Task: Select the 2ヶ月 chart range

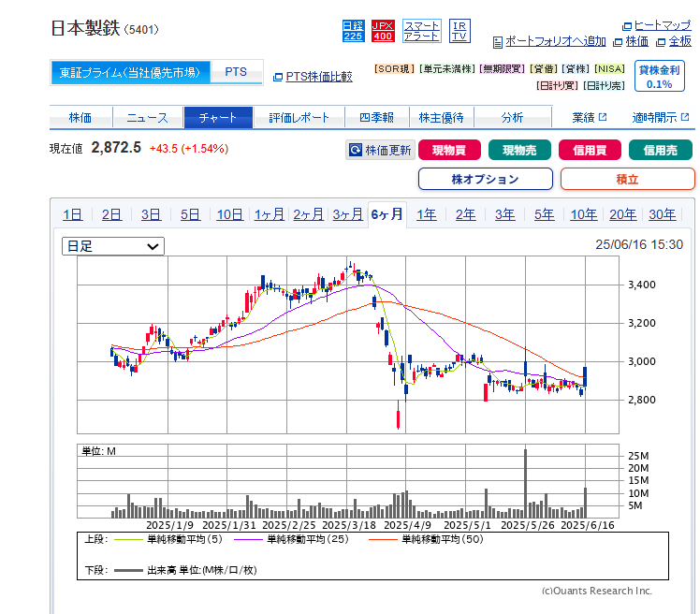Action: 308,214
